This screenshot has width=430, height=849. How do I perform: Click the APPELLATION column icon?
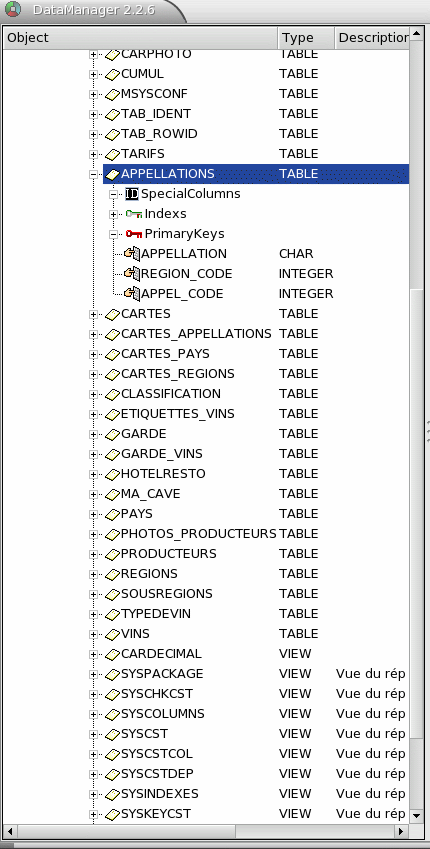[132, 253]
